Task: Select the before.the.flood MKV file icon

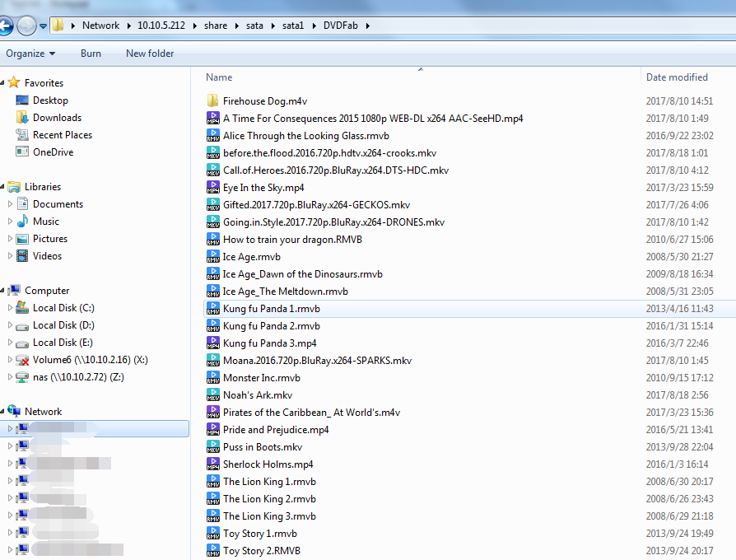Action: pyautogui.click(x=212, y=153)
